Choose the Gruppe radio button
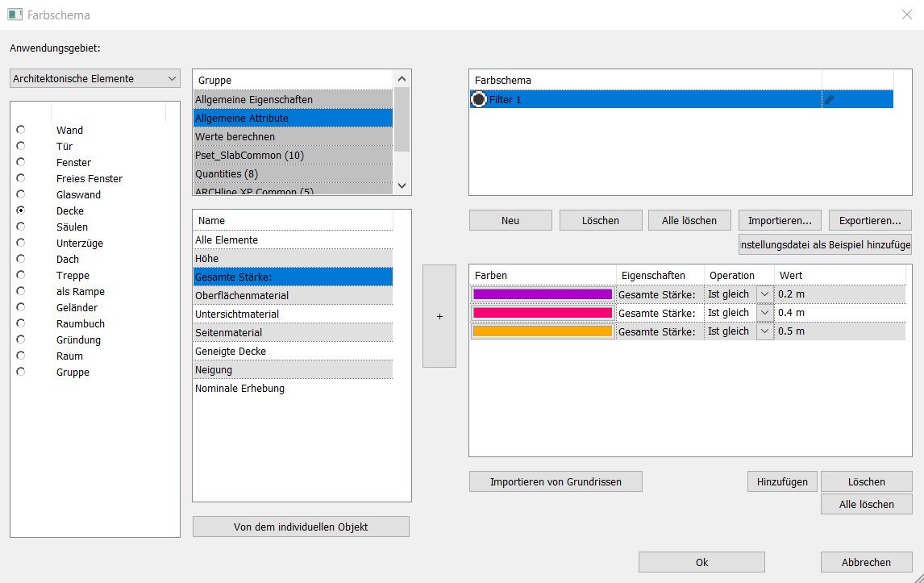This screenshot has width=924, height=583. (21, 372)
